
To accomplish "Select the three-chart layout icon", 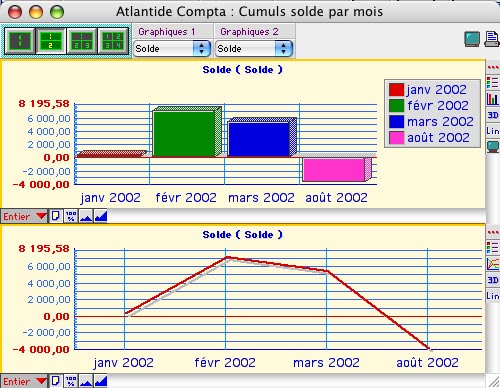I will [x=82, y=41].
